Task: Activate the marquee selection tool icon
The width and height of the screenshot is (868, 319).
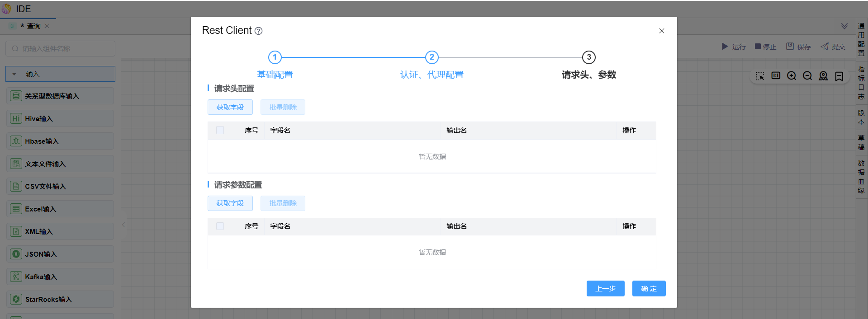Action: pyautogui.click(x=760, y=76)
